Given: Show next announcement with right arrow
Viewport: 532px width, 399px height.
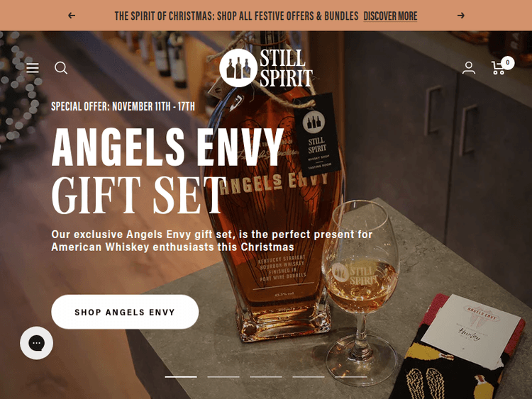Looking at the screenshot, I should (x=461, y=16).
